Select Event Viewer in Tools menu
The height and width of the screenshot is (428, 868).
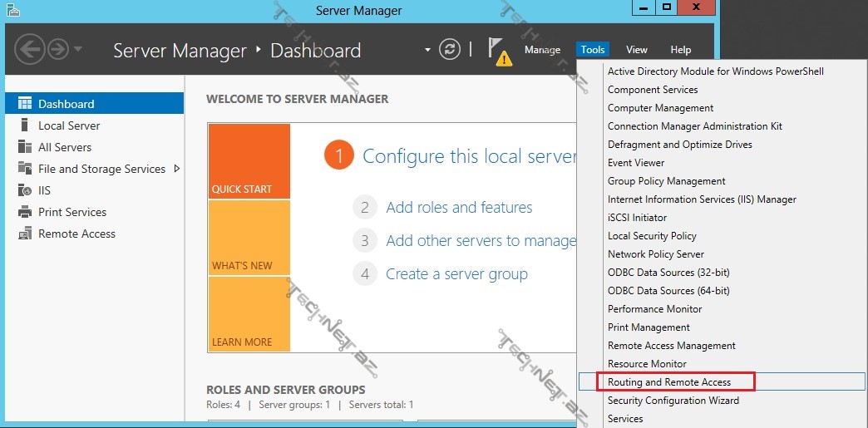(x=636, y=163)
